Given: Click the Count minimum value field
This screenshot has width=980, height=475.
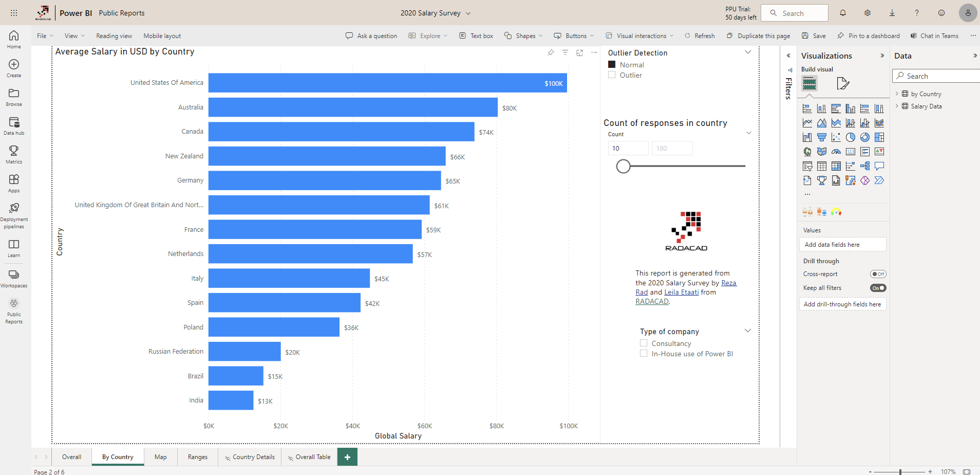Looking at the screenshot, I should click(628, 149).
